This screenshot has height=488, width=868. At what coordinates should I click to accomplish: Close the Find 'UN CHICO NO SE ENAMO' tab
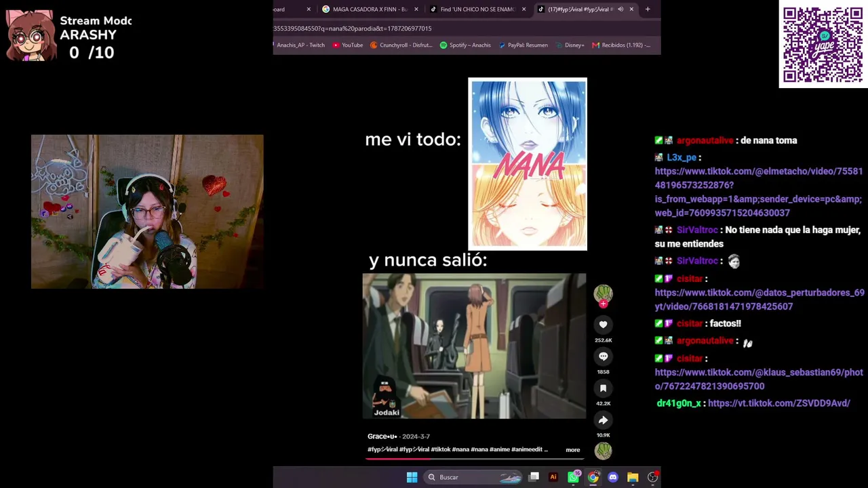coord(524,9)
